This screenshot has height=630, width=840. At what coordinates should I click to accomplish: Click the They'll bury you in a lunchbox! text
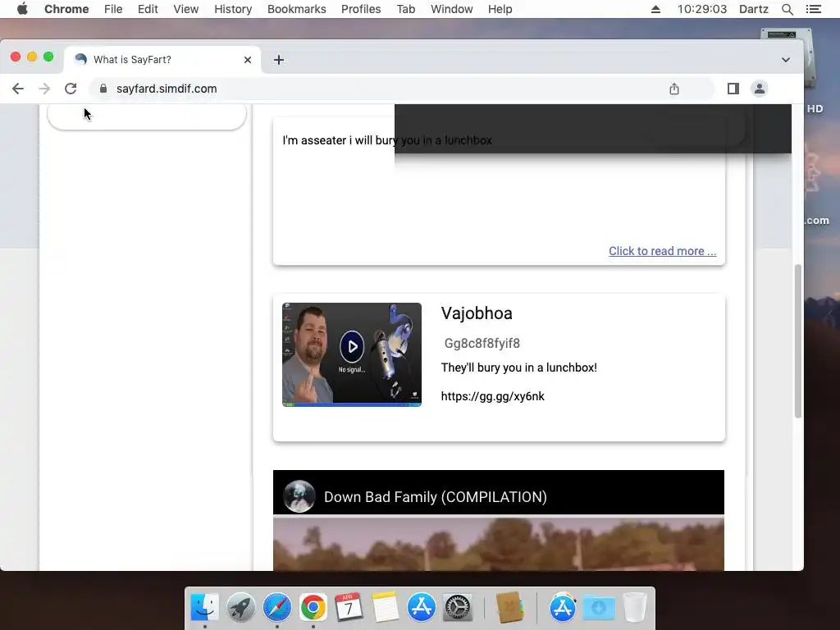(x=518, y=367)
